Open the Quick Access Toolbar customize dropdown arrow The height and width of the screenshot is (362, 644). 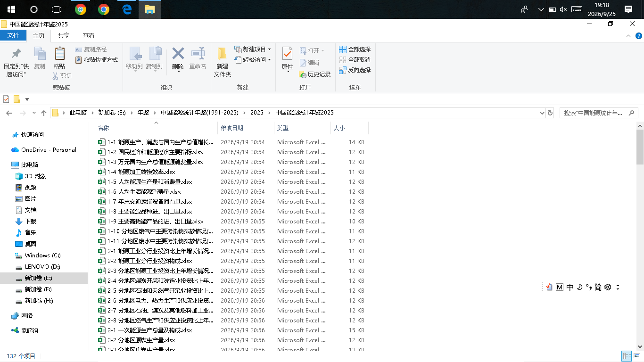(x=27, y=99)
